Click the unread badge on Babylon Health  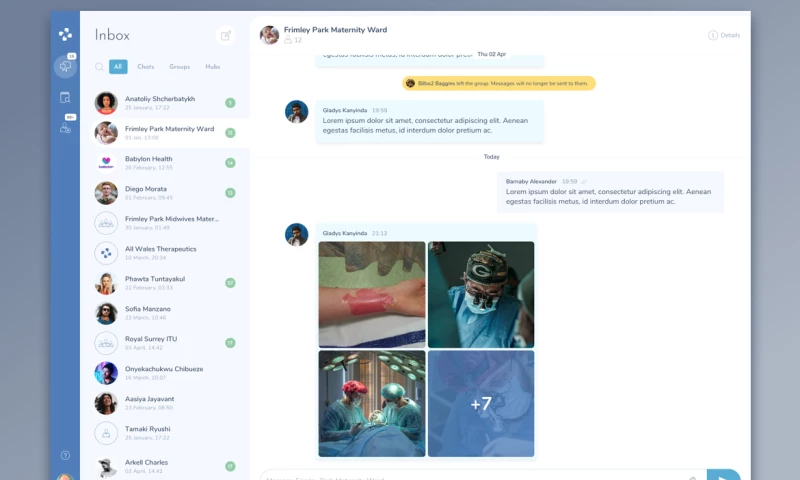230,163
